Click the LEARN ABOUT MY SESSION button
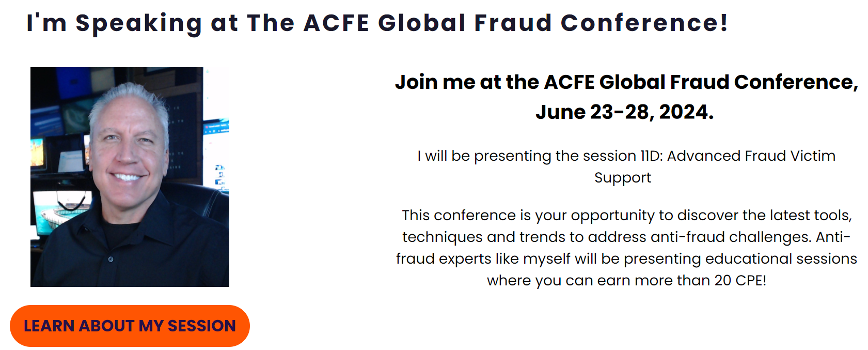This screenshot has height=350, width=868. [x=130, y=326]
